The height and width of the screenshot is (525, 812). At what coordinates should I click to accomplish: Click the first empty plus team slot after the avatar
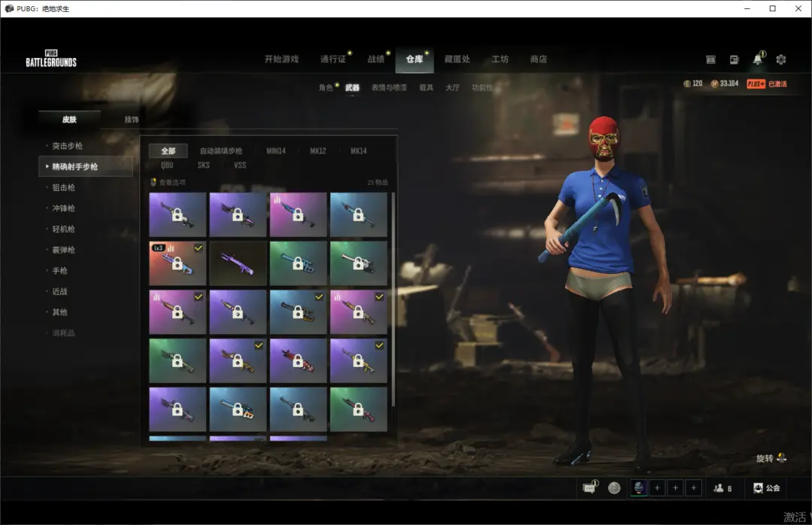click(657, 487)
